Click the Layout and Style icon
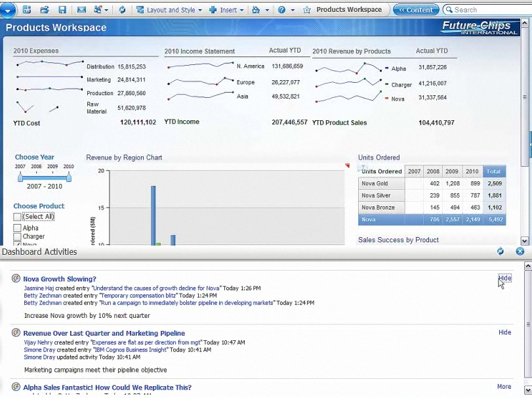 pyautogui.click(x=140, y=10)
